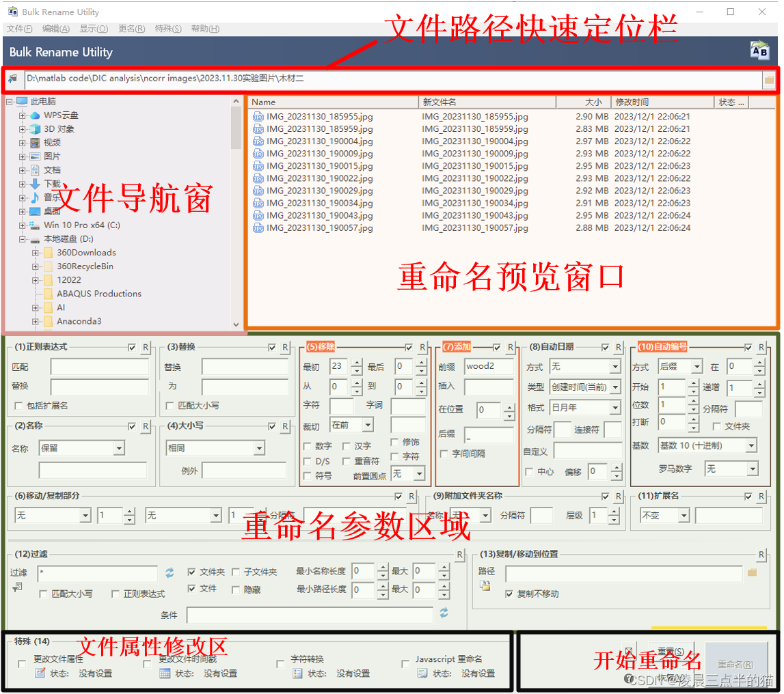Check the 数字 option in 移除 section

click(308, 446)
